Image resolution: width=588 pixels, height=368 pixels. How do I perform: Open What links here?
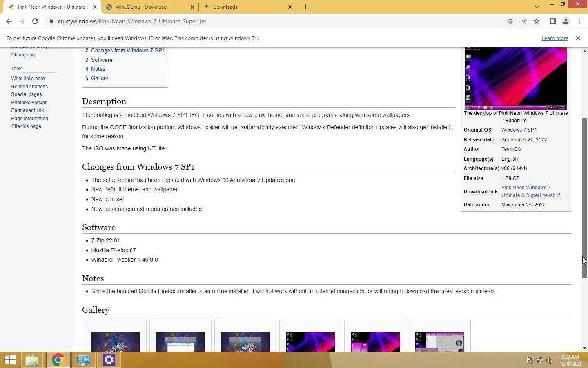point(28,79)
